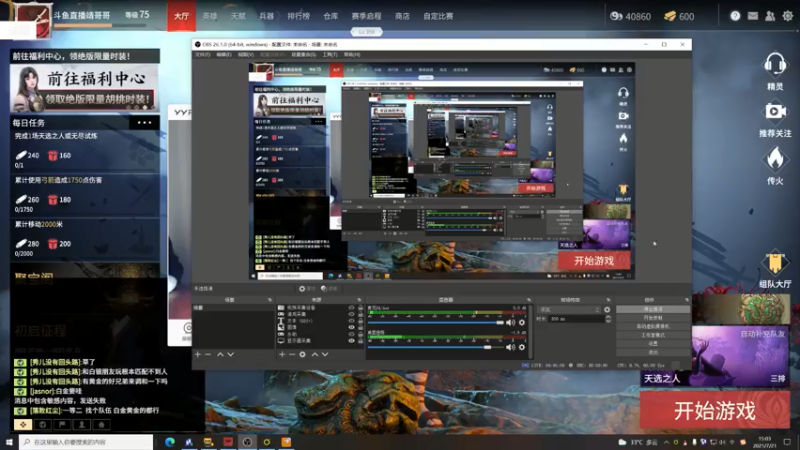
Task: Toggle lock on 视频采集设备 source
Action: click(x=361, y=308)
